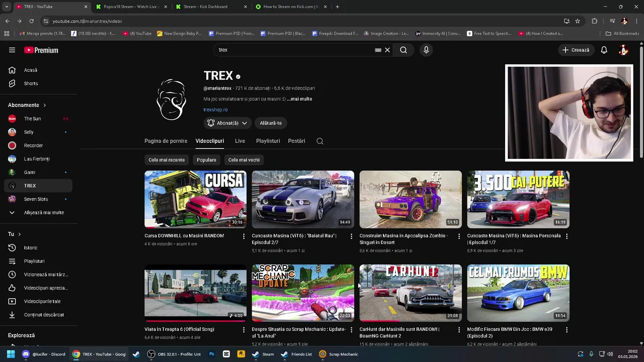Click the Creează button
The height and width of the screenshot is (362, 644).
pos(576,50)
